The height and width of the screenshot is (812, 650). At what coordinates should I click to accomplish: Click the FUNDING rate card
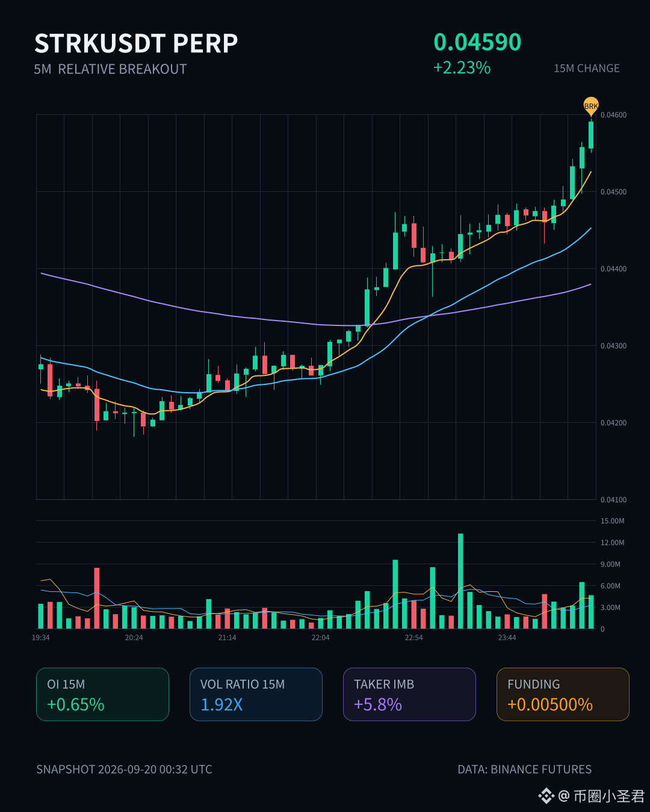tap(563, 694)
